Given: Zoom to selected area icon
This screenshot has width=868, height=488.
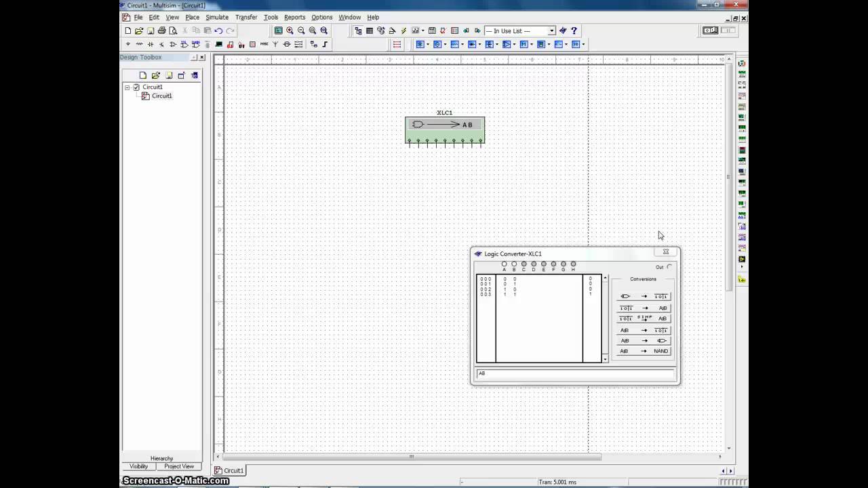Looking at the screenshot, I should tap(313, 30).
